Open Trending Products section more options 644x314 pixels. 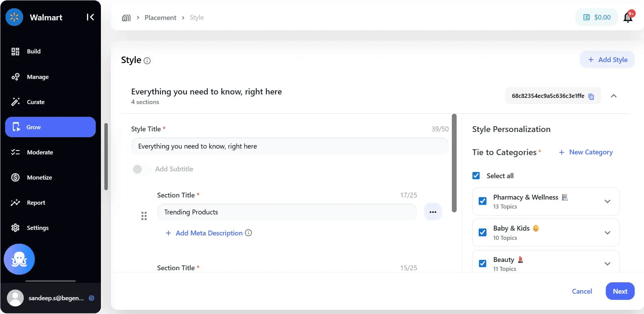click(433, 212)
